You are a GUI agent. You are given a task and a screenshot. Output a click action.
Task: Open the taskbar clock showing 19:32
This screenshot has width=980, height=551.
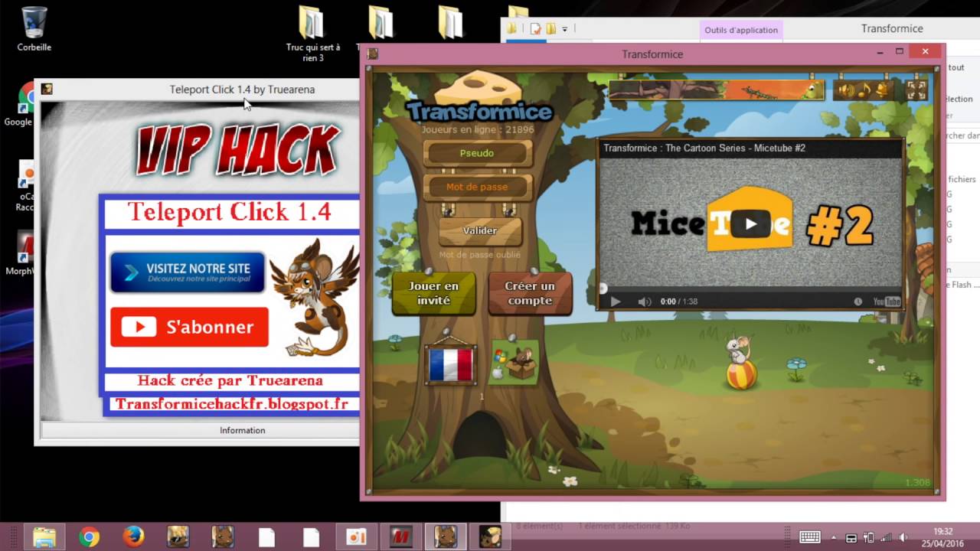[x=943, y=537]
